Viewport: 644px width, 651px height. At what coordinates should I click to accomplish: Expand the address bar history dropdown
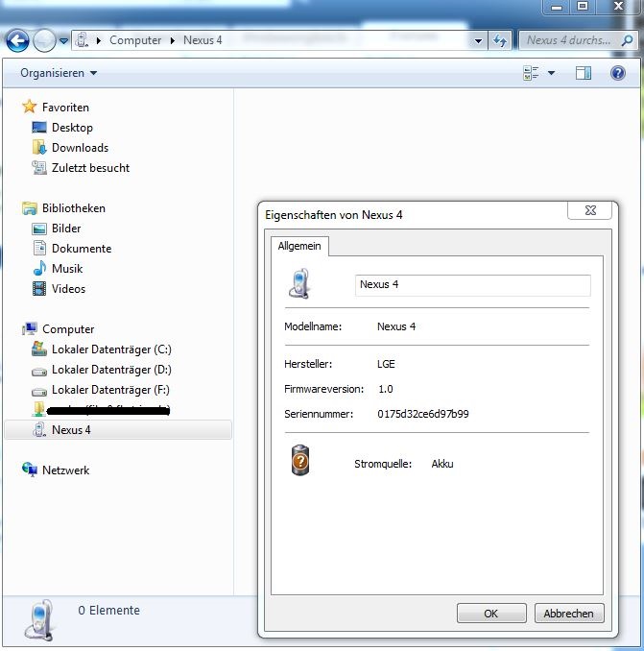pos(478,40)
